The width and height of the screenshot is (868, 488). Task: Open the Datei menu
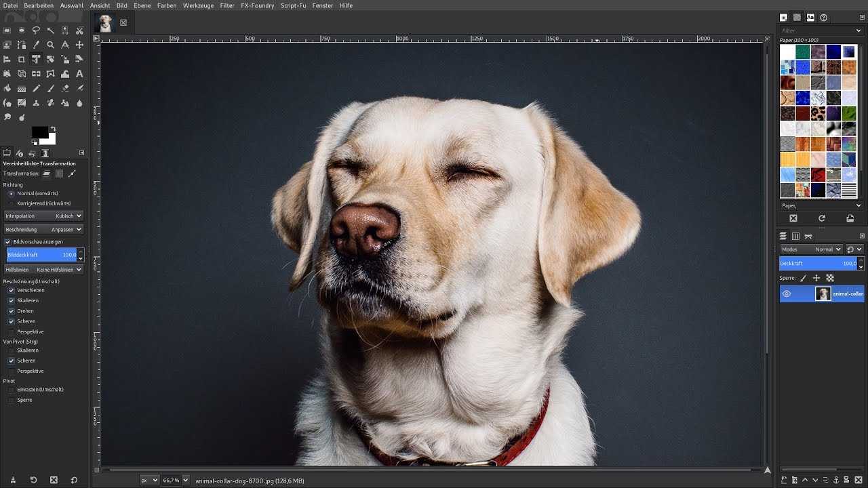point(9,5)
